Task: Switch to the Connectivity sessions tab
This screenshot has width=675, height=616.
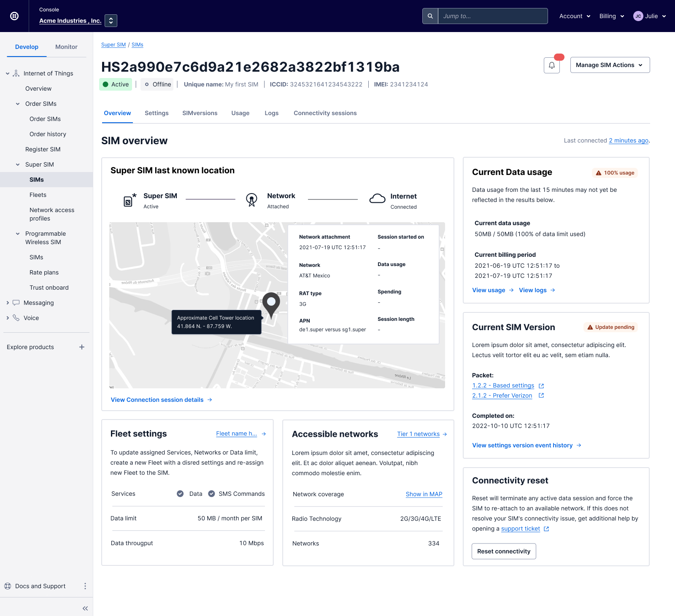Action: [325, 113]
